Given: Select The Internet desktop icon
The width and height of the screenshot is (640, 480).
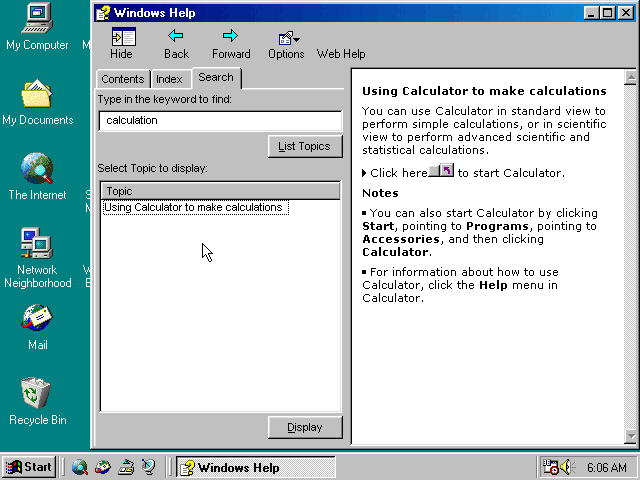Looking at the screenshot, I should [x=37, y=177].
